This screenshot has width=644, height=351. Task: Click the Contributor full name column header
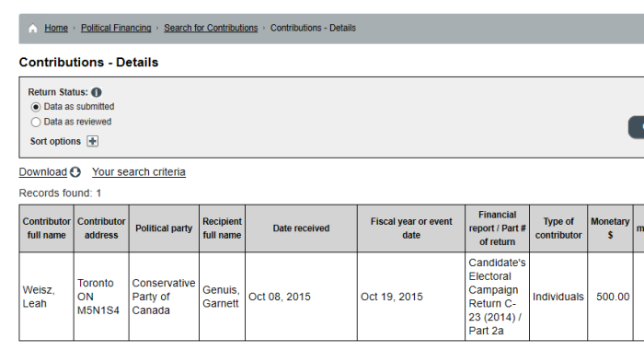click(46, 228)
